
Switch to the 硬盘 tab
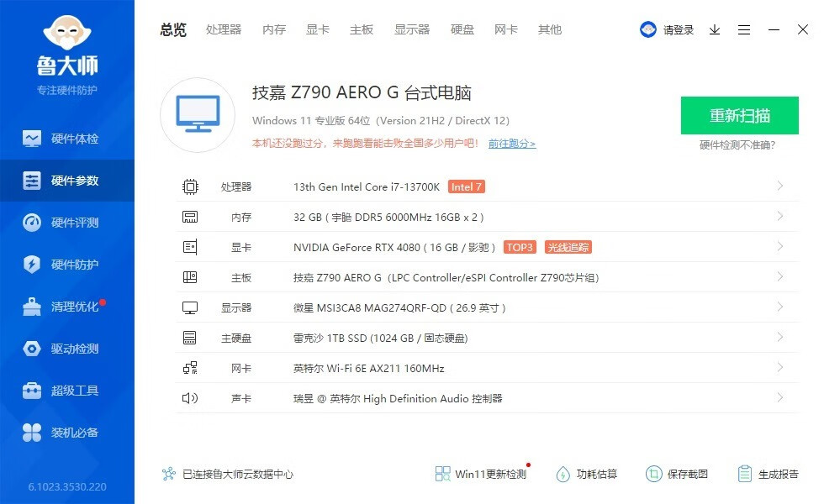(462, 29)
